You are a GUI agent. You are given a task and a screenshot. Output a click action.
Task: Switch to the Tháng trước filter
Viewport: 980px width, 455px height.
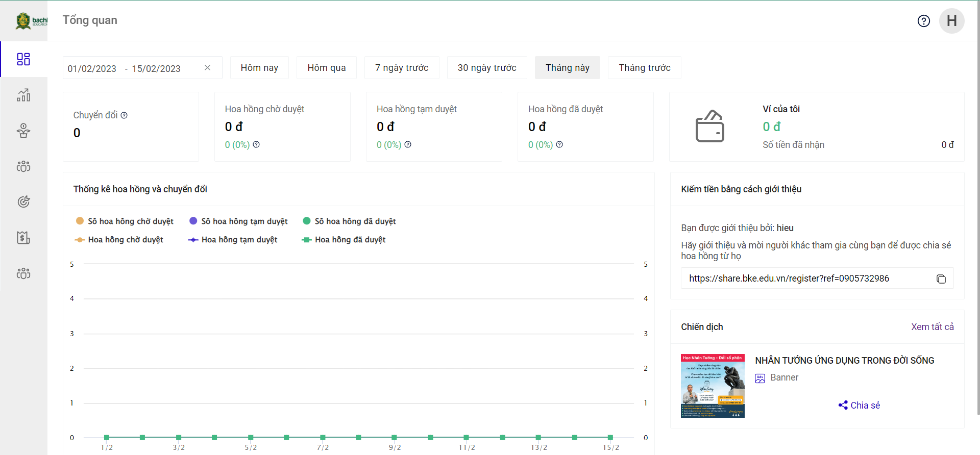[644, 68]
